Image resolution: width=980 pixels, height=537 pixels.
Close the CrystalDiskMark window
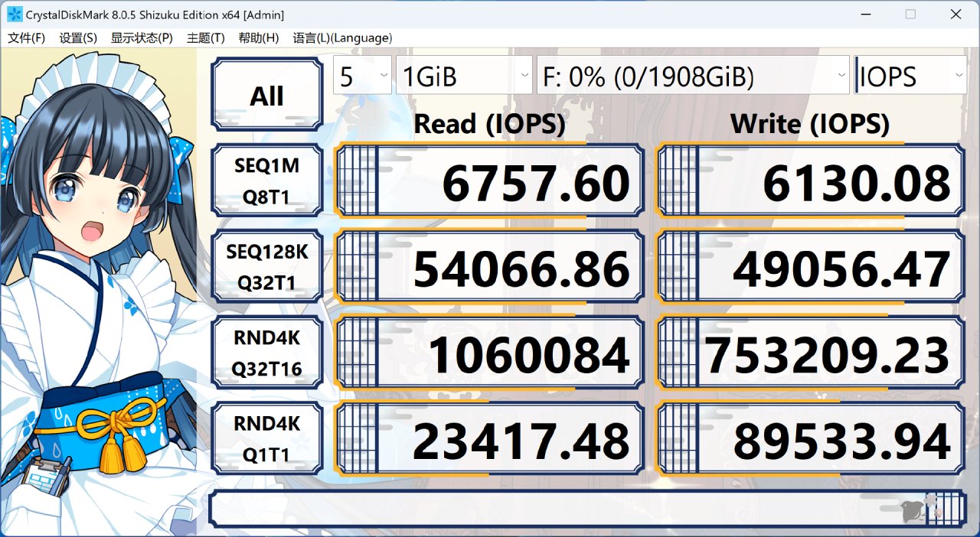tap(955, 14)
